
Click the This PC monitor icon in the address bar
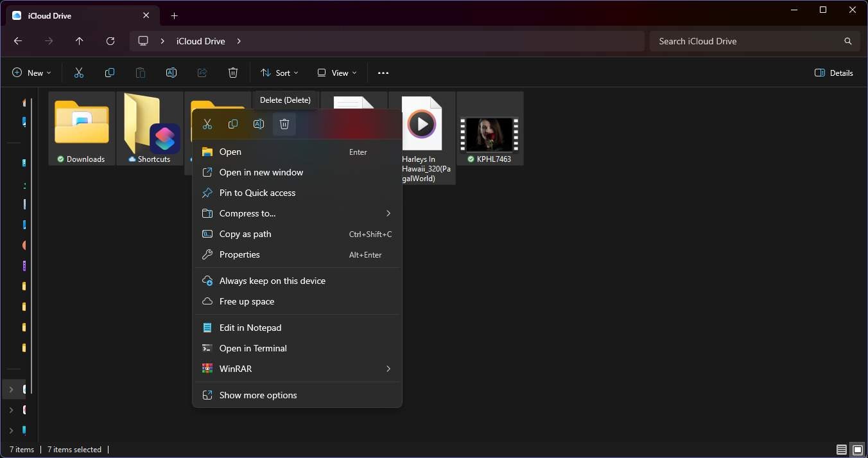(x=143, y=41)
